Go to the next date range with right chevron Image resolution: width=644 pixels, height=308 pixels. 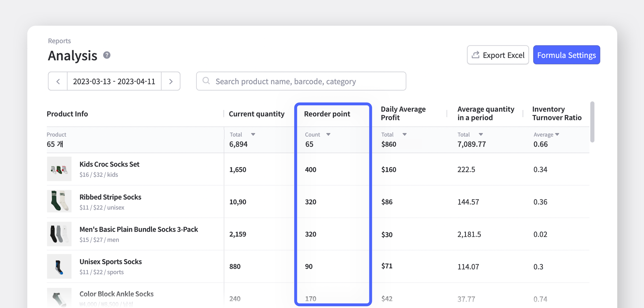click(171, 81)
